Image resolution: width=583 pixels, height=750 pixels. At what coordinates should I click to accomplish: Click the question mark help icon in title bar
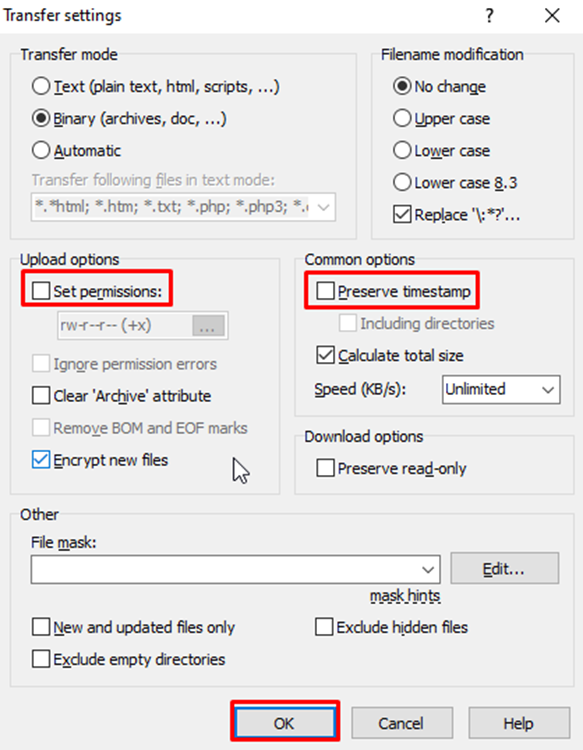[489, 16]
